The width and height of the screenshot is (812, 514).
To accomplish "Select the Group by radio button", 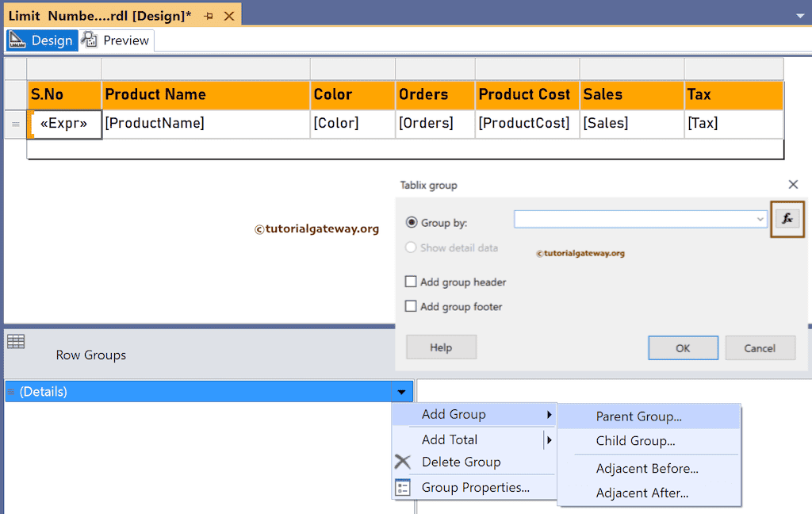I will [x=412, y=222].
